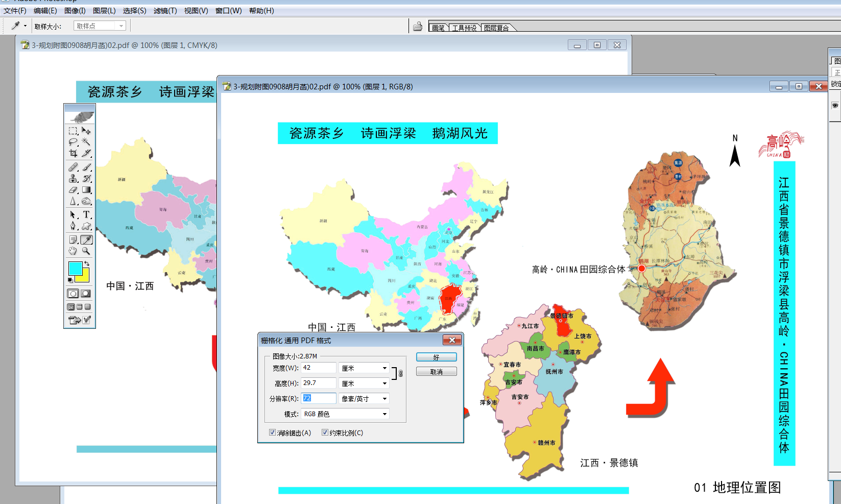Open the 编辑(E) menu
The image size is (841, 504).
pos(45,11)
